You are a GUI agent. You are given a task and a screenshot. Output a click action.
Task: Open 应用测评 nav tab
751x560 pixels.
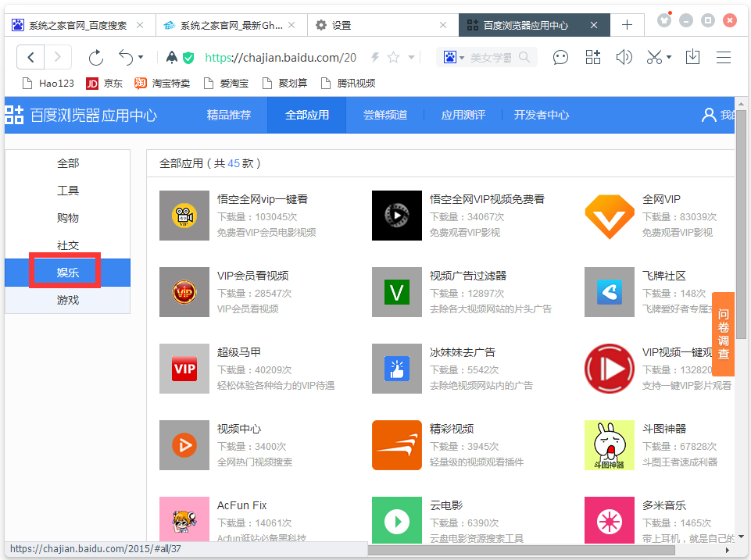463,115
